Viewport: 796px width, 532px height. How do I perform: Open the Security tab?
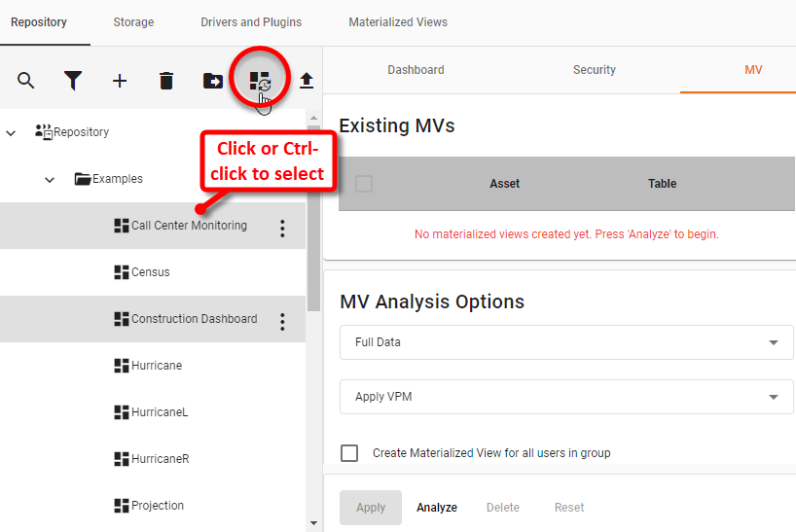coord(595,70)
